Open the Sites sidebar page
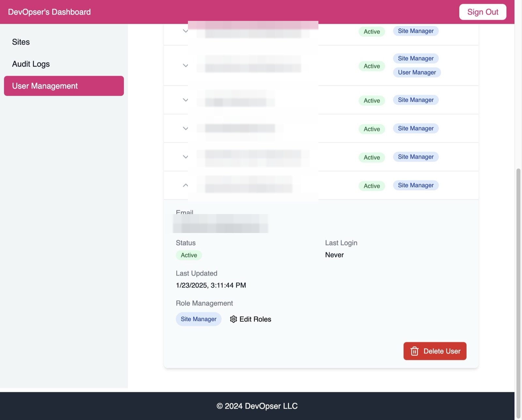Viewport: 522px width, 420px height. pyautogui.click(x=21, y=42)
